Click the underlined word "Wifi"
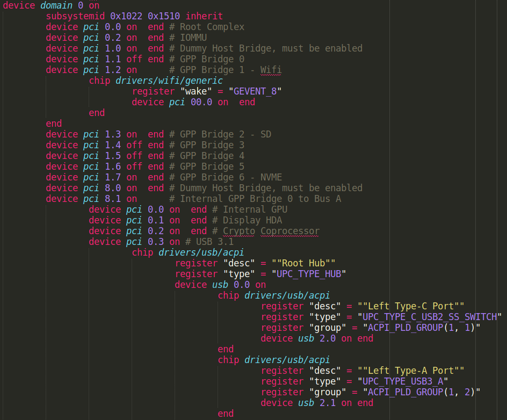 click(x=271, y=70)
